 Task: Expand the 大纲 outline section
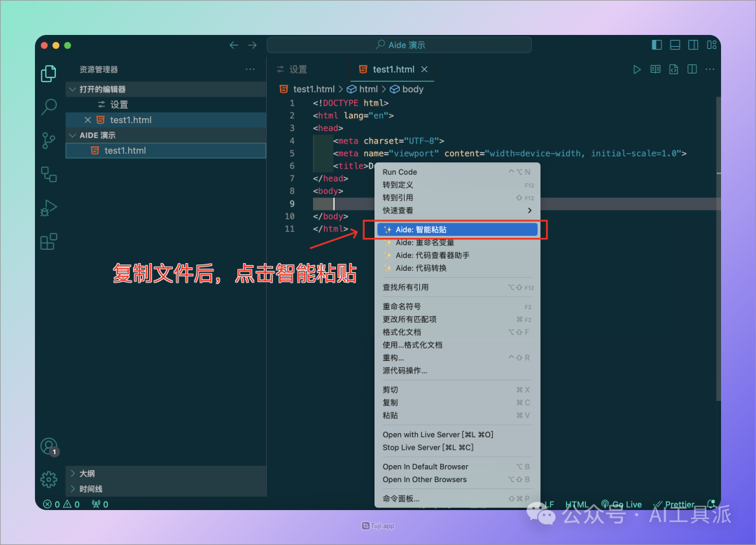[x=165, y=474]
